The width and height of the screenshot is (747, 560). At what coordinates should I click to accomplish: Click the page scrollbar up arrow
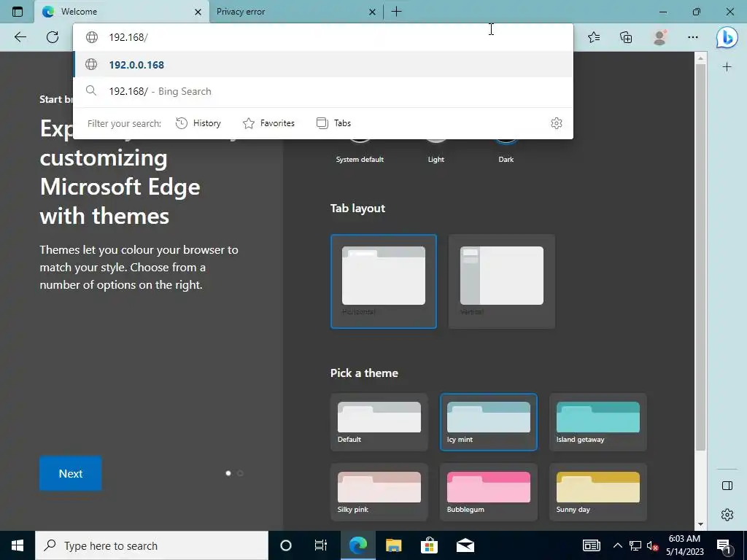point(700,58)
